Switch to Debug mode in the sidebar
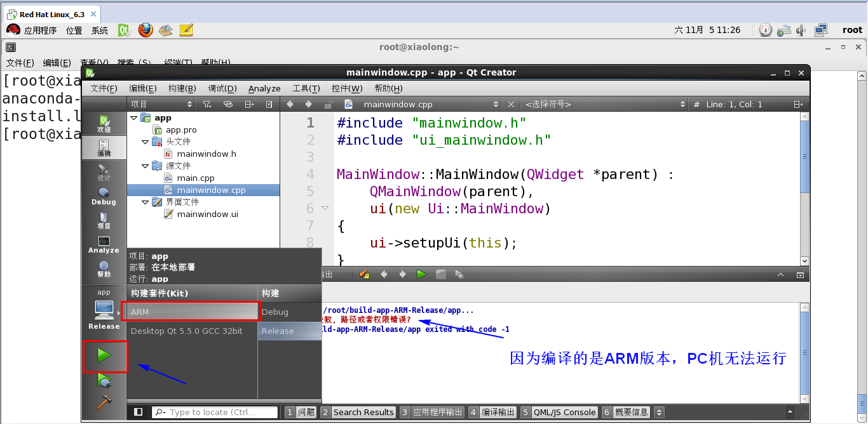The width and height of the screenshot is (868, 424). tap(104, 197)
